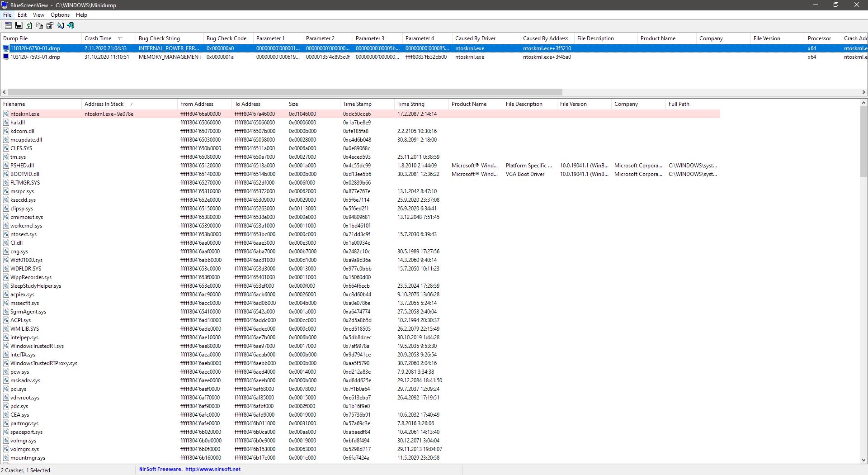This screenshot has height=475, width=868.
Task: Click right arrow of the horizontal scrollbar
Action: (863, 92)
